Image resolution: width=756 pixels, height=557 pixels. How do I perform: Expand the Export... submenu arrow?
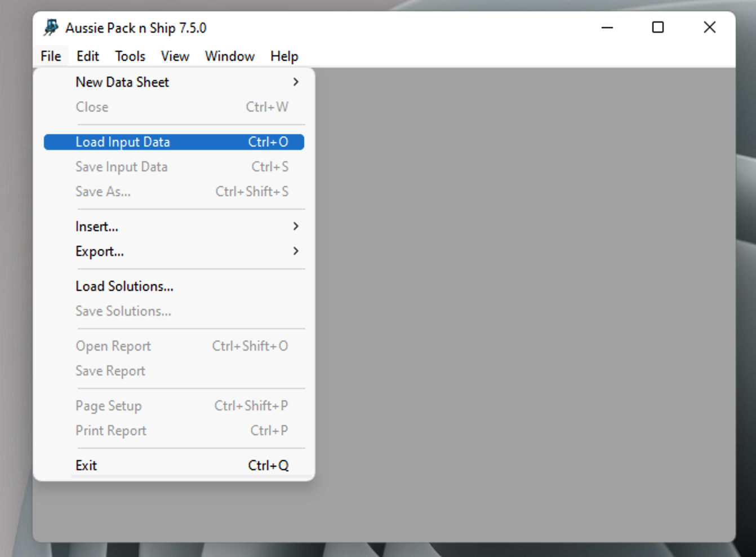(x=296, y=251)
